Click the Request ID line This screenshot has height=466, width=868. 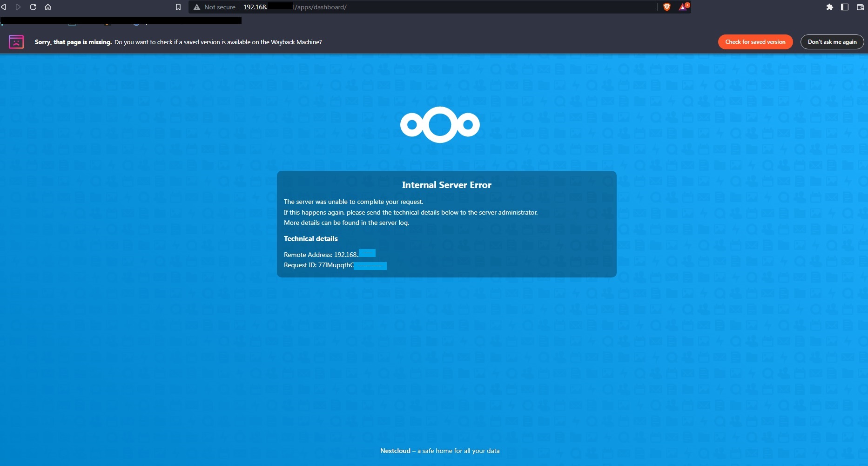point(335,265)
